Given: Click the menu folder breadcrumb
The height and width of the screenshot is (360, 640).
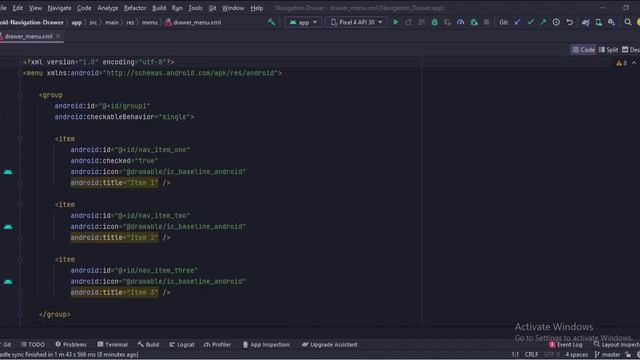Looking at the screenshot, I should pos(149,22).
